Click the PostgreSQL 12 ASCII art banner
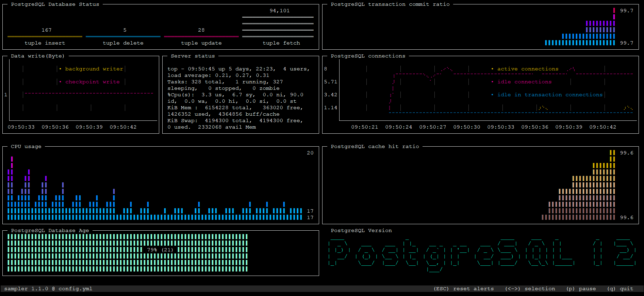The height and width of the screenshot is (296, 644). (482, 255)
